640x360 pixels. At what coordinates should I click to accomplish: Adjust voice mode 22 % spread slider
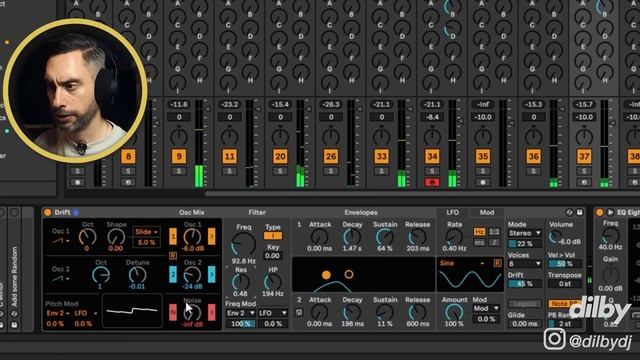pos(525,244)
